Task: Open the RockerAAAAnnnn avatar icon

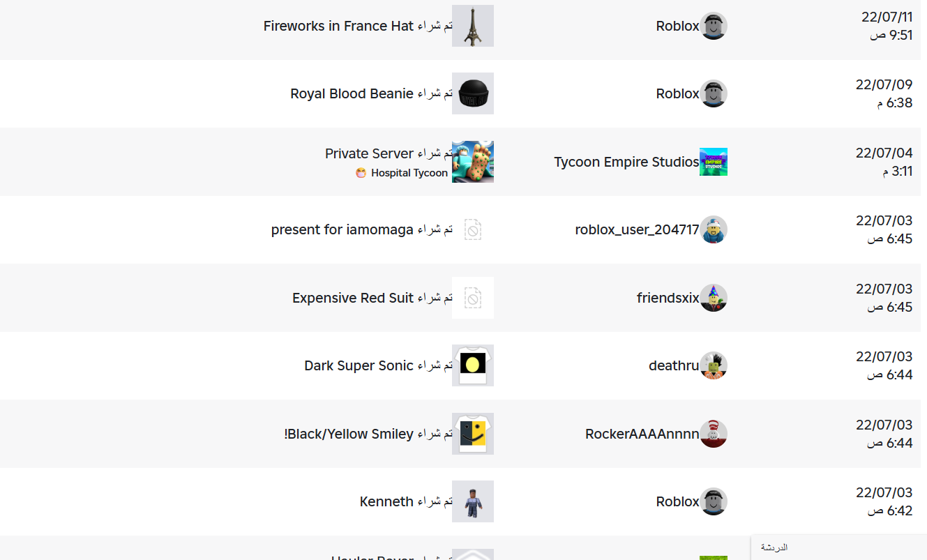Action: (x=713, y=434)
